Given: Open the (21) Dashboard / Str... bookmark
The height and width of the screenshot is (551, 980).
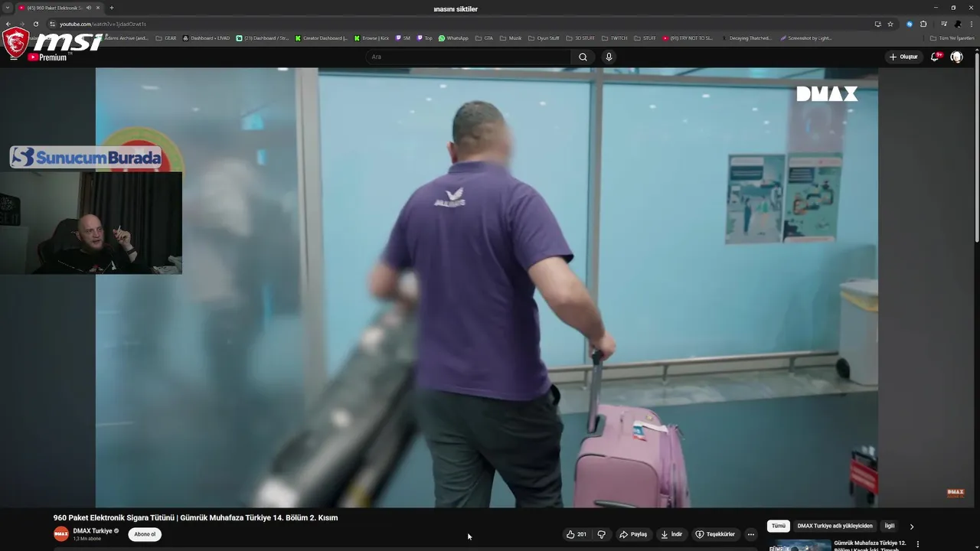Looking at the screenshot, I should [x=263, y=37].
